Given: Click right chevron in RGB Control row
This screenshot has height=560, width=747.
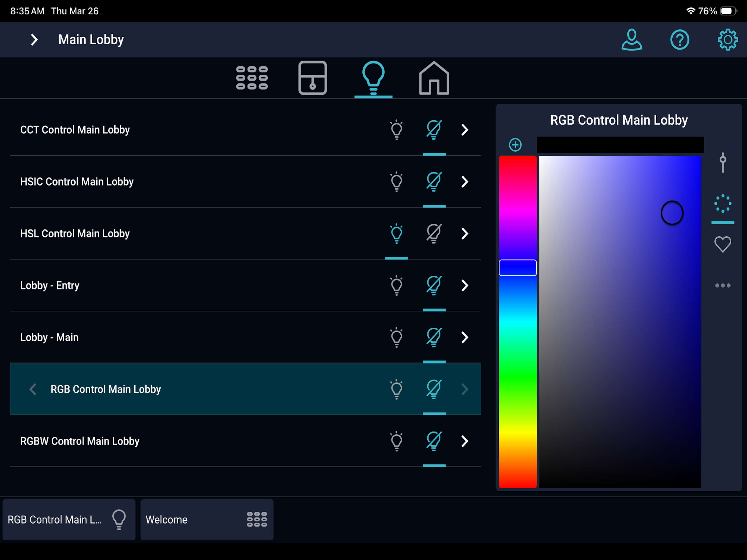Looking at the screenshot, I should 465,389.
